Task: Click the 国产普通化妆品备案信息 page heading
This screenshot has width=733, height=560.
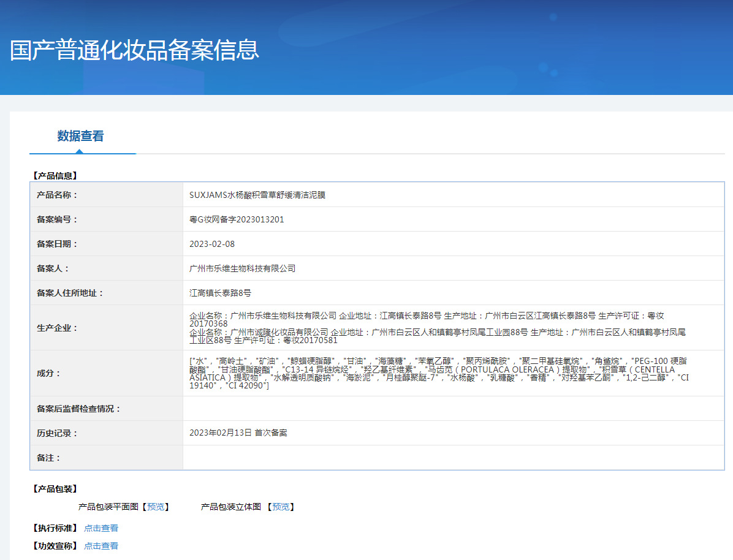Action: coord(135,50)
